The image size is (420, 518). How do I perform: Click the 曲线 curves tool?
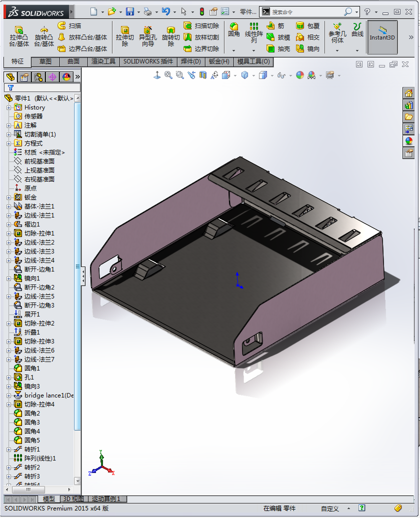pyautogui.click(x=357, y=29)
